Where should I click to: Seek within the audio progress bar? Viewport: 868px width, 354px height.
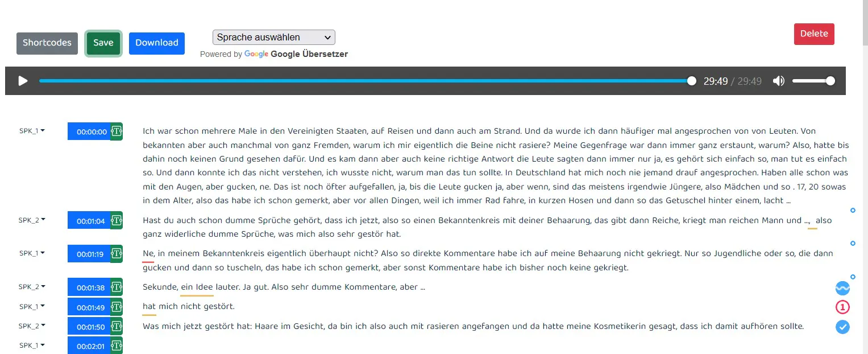(x=366, y=81)
